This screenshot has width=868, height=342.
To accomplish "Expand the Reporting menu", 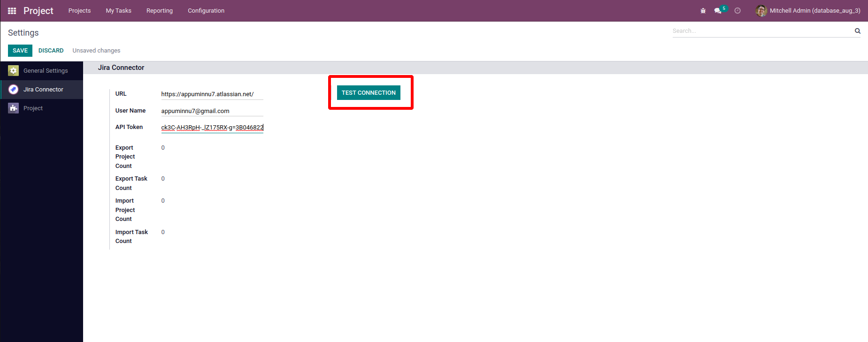I will [x=160, y=11].
